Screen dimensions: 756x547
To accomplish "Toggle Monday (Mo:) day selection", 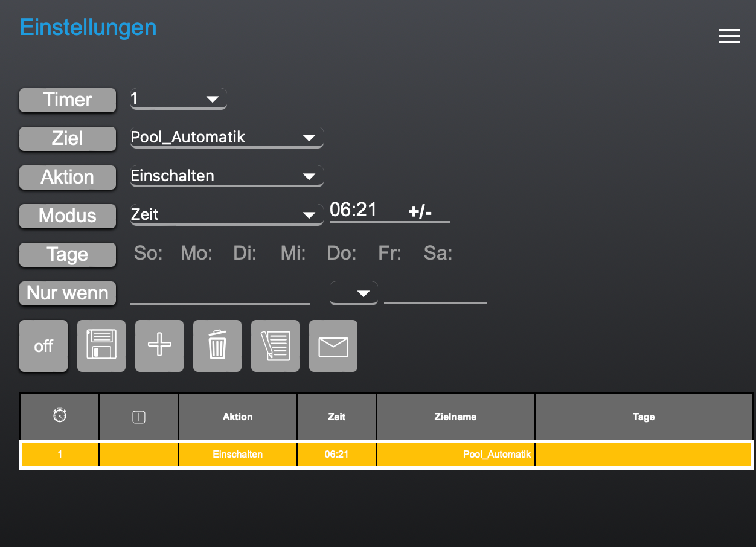I will (196, 253).
